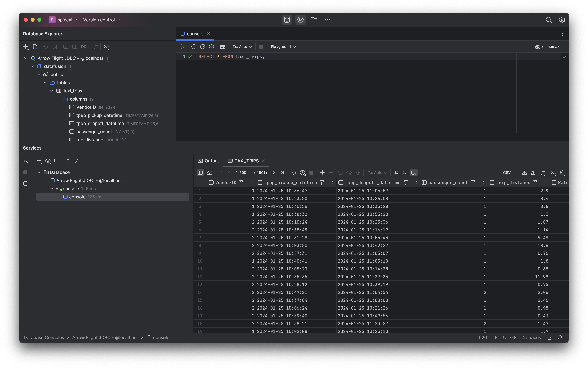Select the TAXI_TRIPS result tab
The width and height of the screenshot is (588, 368).
[246, 161]
